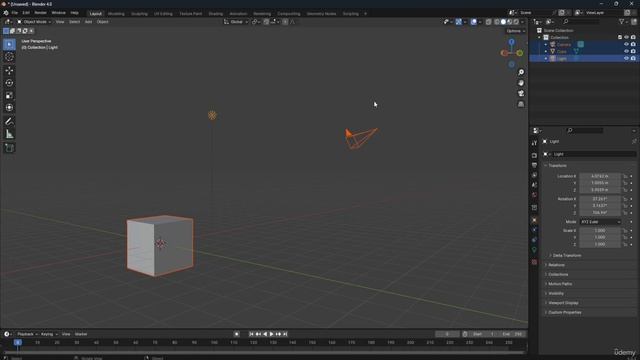Expand the Camera item in outliner
This screenshot has height=360, width=640.
[x=546, y=44]
